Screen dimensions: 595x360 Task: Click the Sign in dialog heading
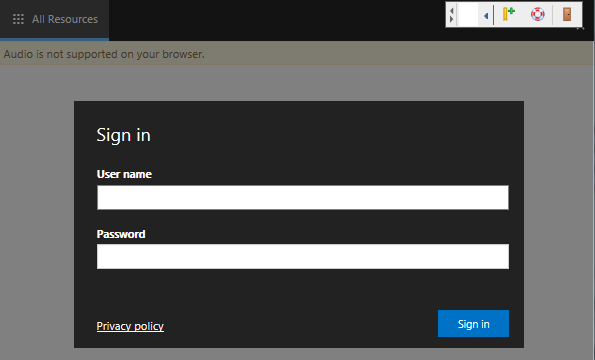123,135
